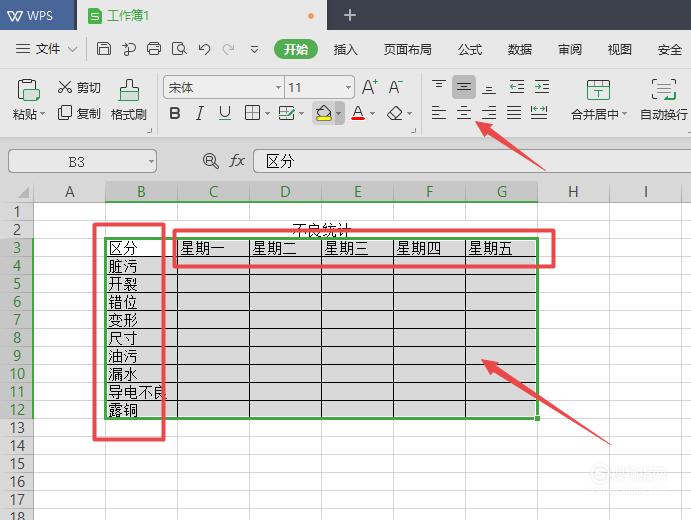
Task: Click the eraser clear-format icon
Action: (x=394, y=114)
